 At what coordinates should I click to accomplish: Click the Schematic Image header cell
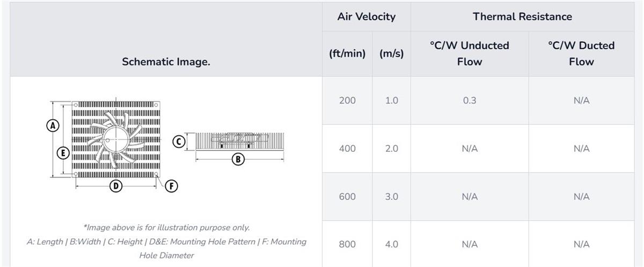tap(166, 62)
